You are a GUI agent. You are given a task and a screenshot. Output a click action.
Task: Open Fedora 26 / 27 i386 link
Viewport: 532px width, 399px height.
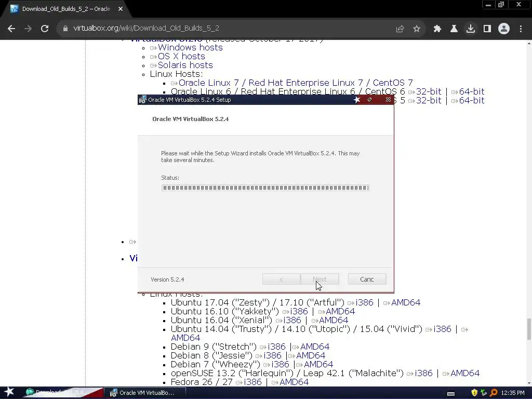(253, 382)
